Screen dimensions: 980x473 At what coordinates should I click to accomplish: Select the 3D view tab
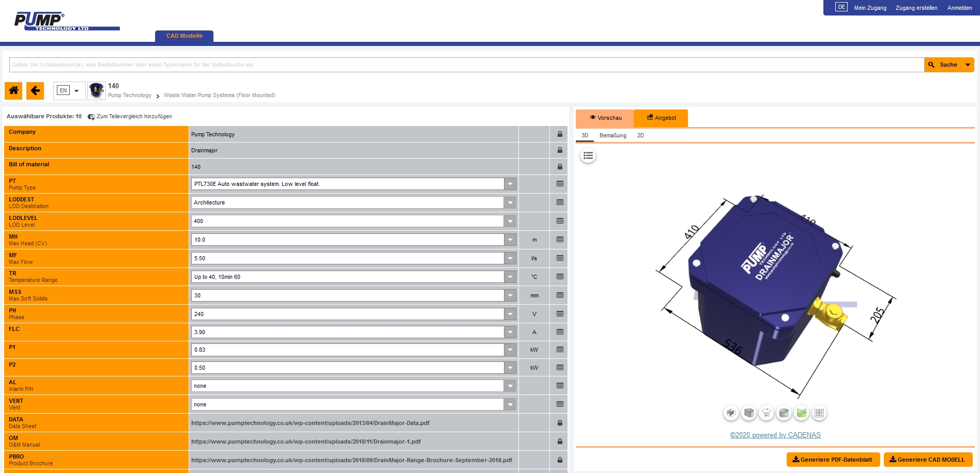coord(585,135)
